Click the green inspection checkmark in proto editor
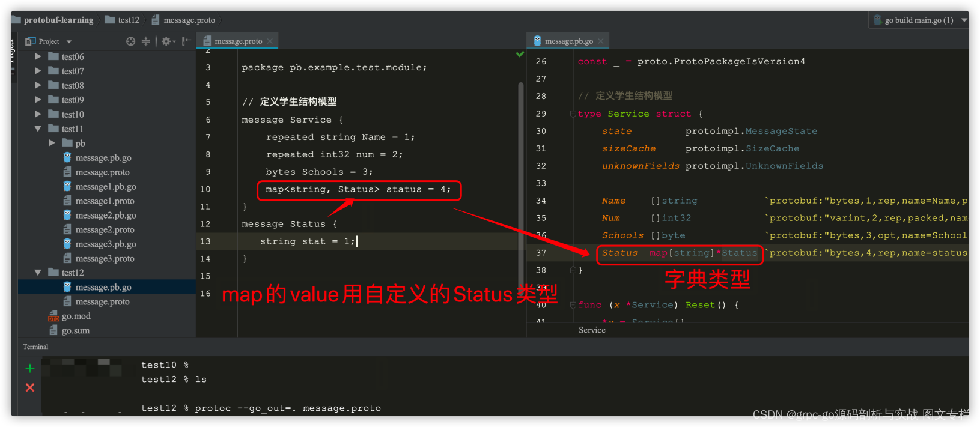 [520, 54]
